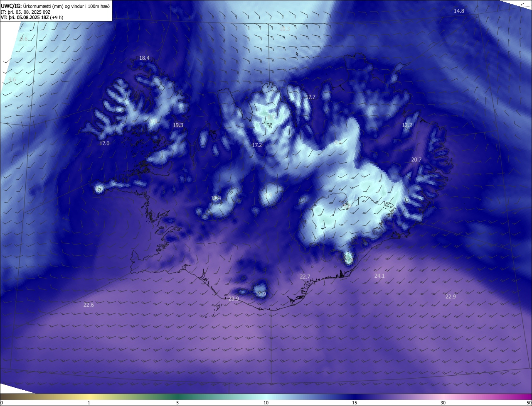Click the faint 10.3 value label
Image resolution: width=532 pixels, height=406 pixels.
285,29
